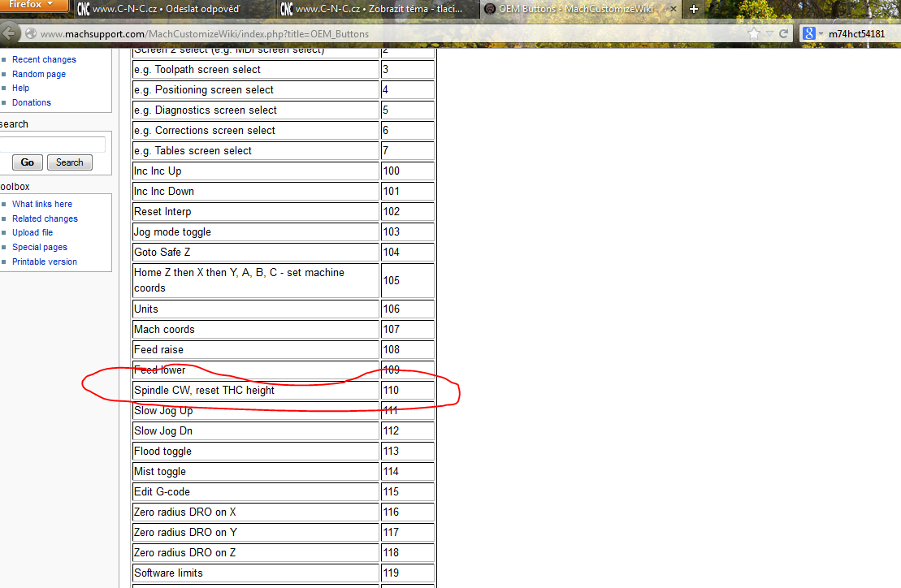Open the Recent changes link
Viewport: 901px width, 588px height.
point(44,59)
